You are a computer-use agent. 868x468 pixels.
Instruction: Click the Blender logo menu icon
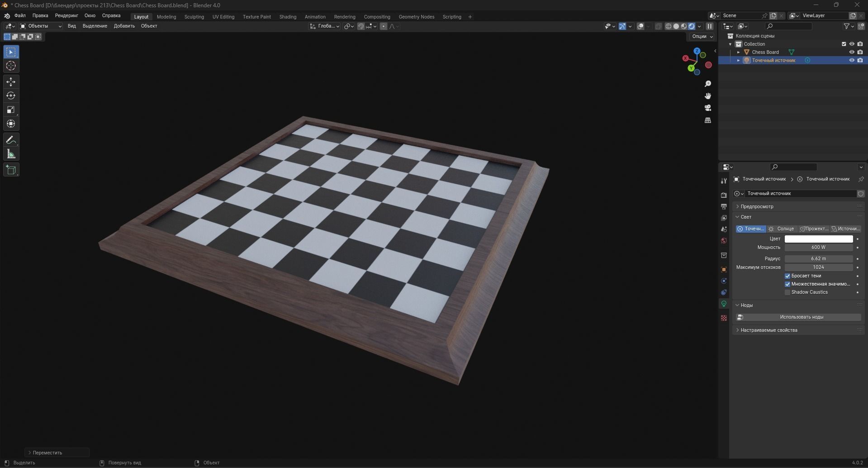(7, 16)
